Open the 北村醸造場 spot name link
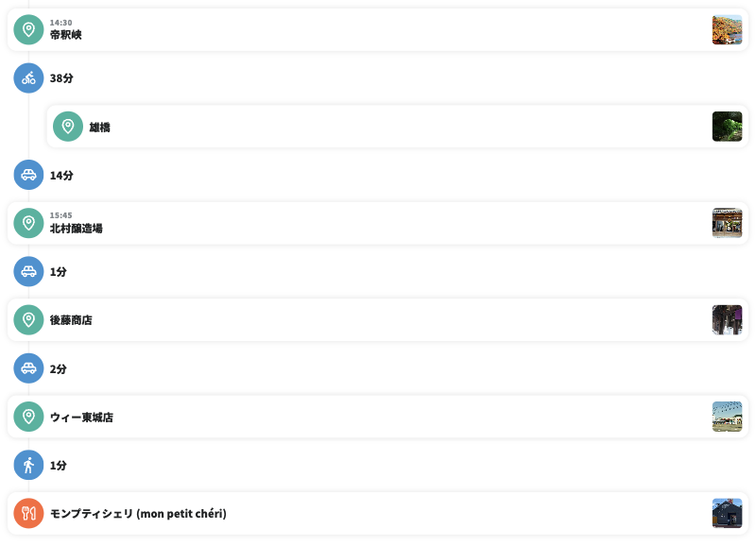756x546 pixels. coord(76,229)
